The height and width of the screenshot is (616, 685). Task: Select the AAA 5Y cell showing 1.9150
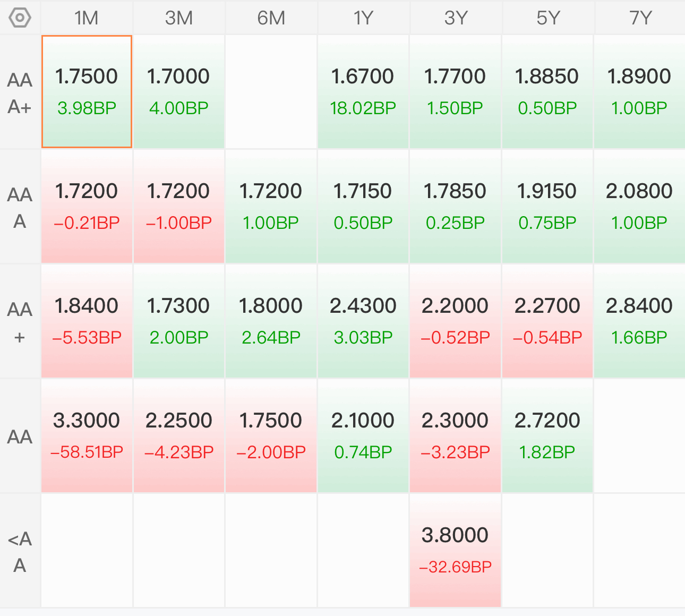pyautogui.click(x=547, y=206)
